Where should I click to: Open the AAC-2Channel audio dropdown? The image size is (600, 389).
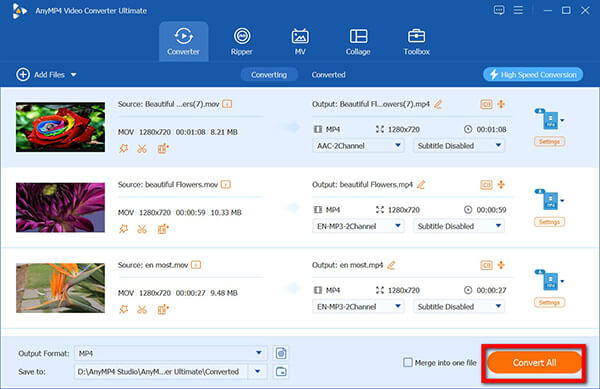358,146
